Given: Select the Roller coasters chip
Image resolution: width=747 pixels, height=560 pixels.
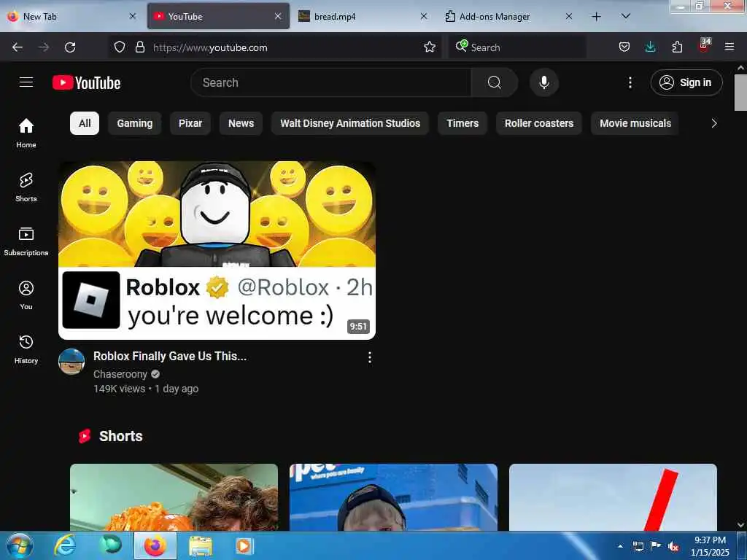Looking at the screenshot, I should (539, 123).
